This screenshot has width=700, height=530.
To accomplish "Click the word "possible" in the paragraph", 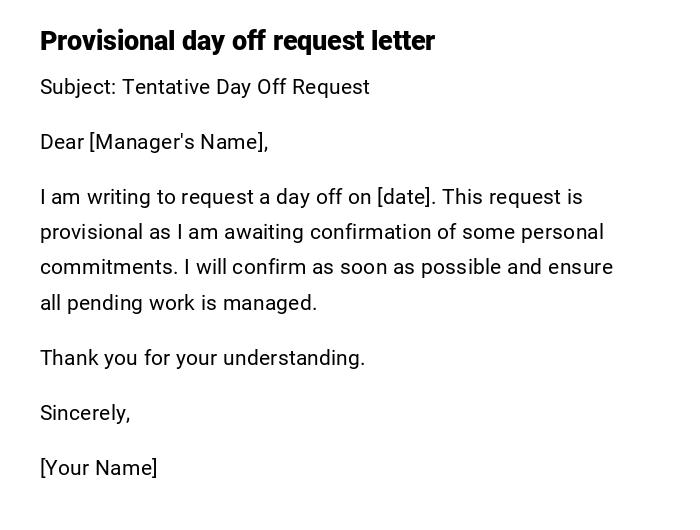I will tap(459, 267).
